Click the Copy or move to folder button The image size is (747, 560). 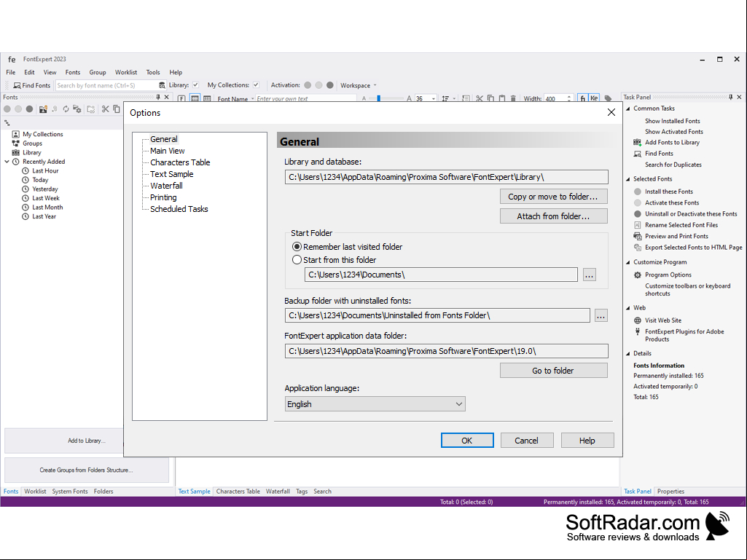coord(554,197)
